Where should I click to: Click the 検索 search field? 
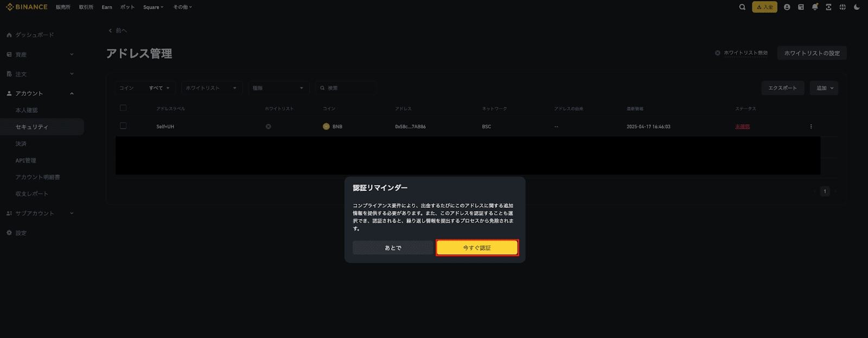[x=346, y=88]
